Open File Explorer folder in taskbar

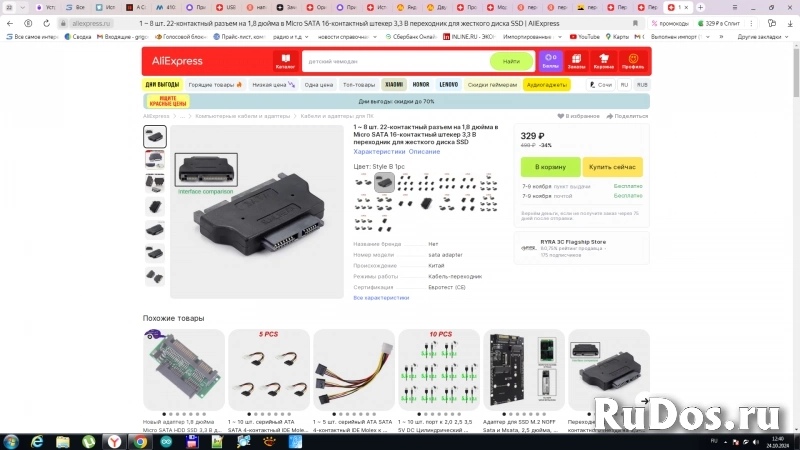[x=63, y=442]
